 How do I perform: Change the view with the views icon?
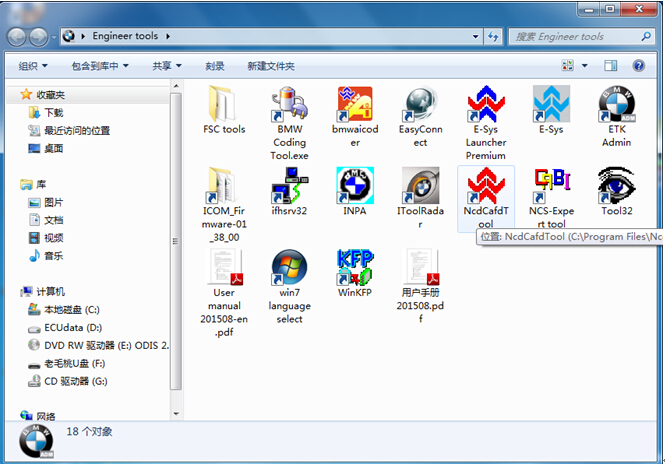[567, 66]
